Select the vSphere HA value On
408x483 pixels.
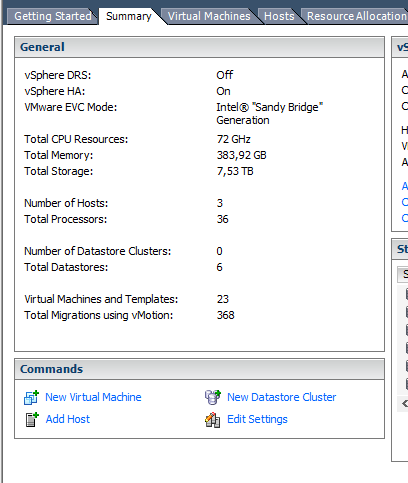[x=223, y=91]
